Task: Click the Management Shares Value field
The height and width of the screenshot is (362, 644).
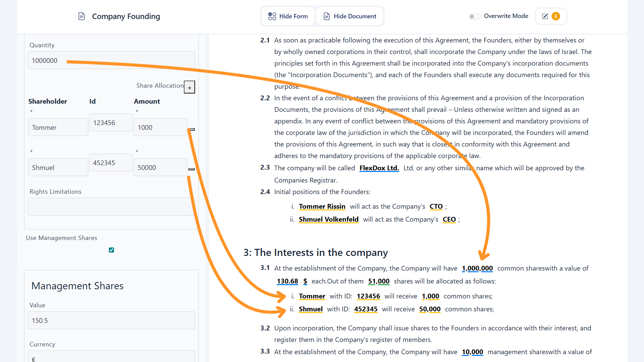Action: click(111, 321)
